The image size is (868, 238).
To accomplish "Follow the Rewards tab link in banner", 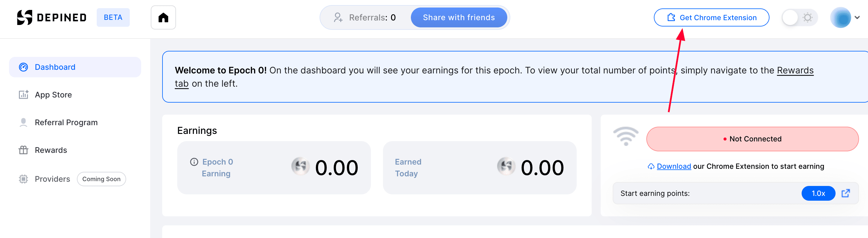I will click(795, 70).
